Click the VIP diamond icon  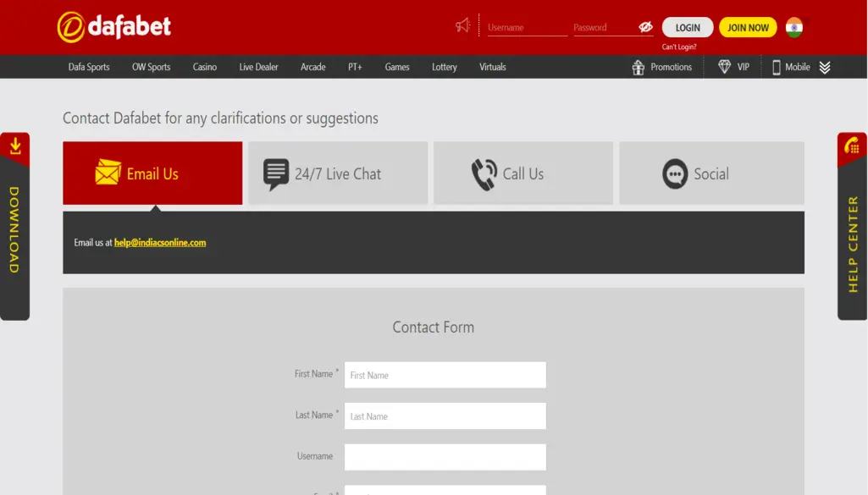(x=724, y=67)
